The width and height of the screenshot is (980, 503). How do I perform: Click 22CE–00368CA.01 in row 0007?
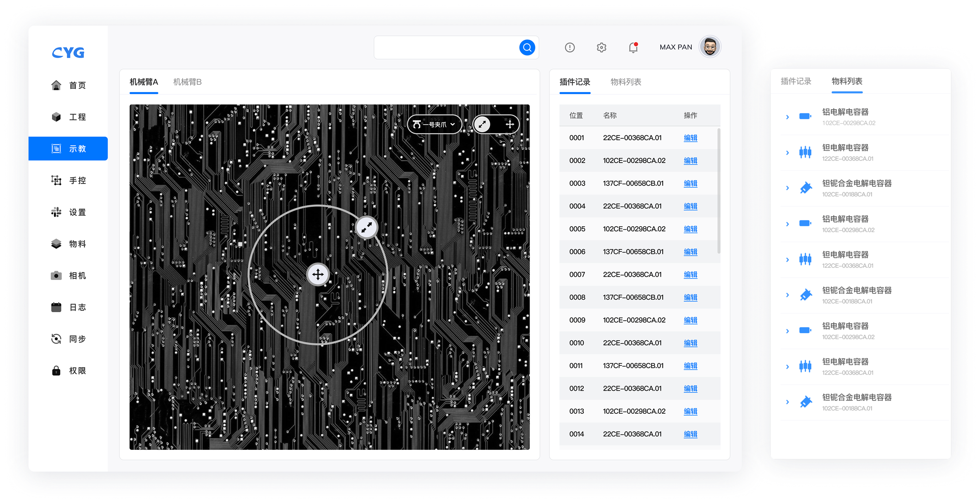click(632, 274)
